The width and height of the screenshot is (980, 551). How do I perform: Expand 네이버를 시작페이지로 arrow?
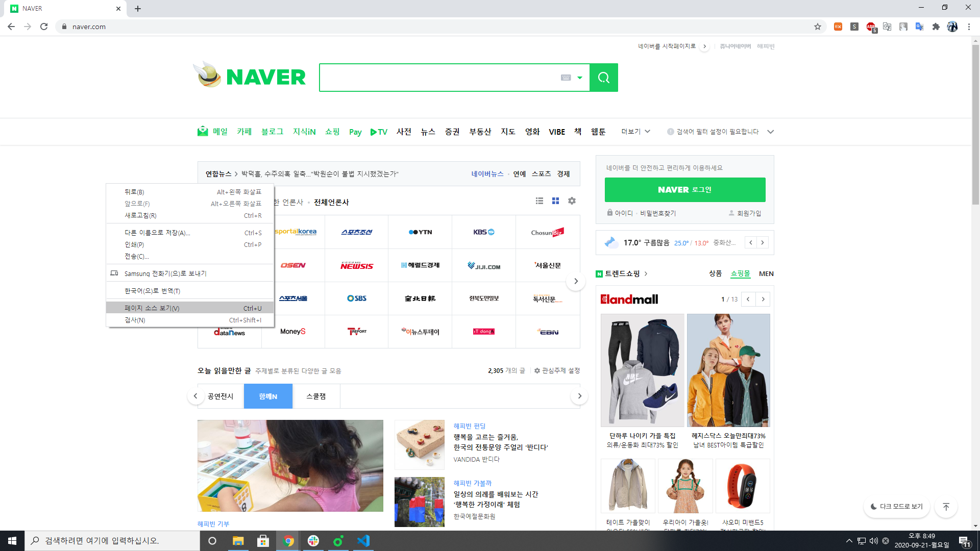tap(704, 46)
